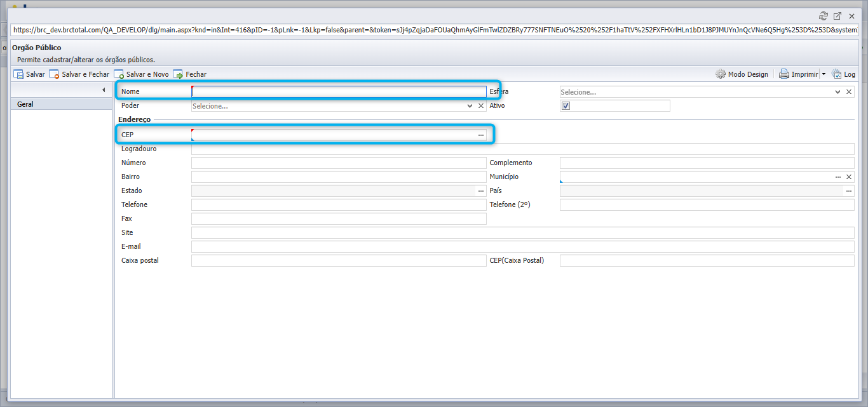The width and height of the screenshot is (868, 407).
Task: Select the Geral tab
Action: click(x=62, y=104)
